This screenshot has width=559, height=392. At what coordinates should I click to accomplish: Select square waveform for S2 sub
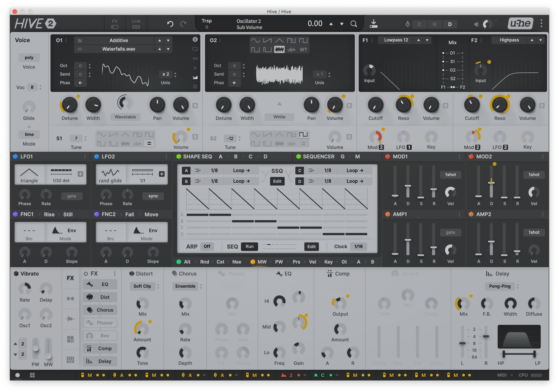tap(303, 134)
